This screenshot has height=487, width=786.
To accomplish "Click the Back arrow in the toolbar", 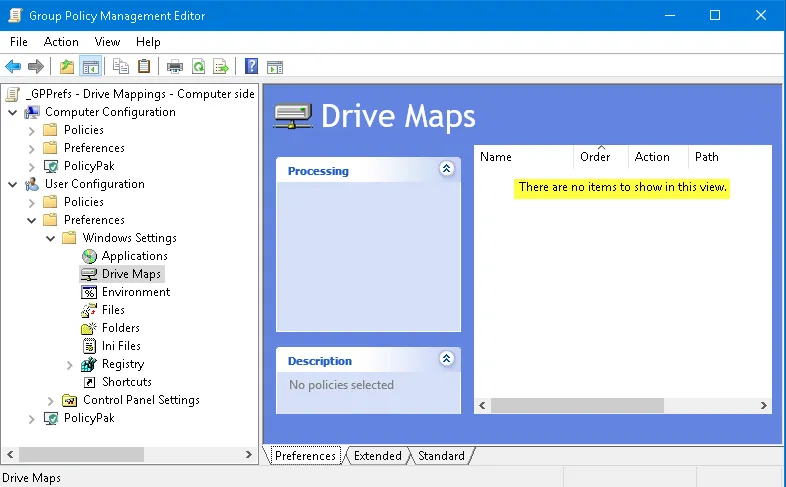I will (x=13, y=67).
